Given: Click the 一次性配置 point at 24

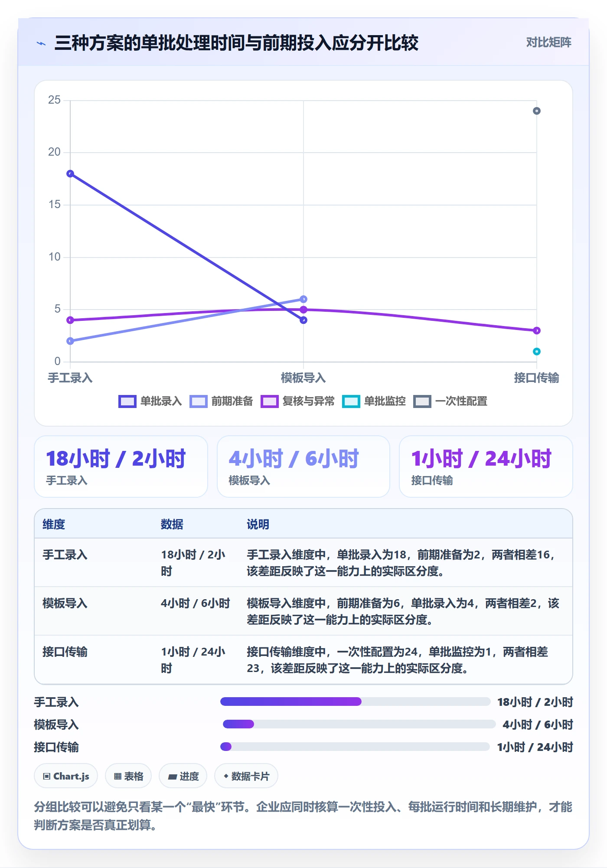Looking at the screenshot, I should point(537,111).
